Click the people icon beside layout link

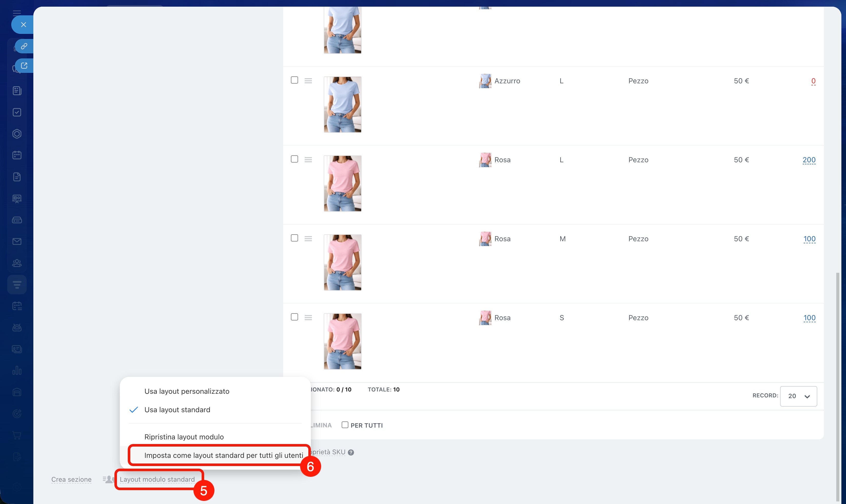pyautogui.click(x=109, y=479)
